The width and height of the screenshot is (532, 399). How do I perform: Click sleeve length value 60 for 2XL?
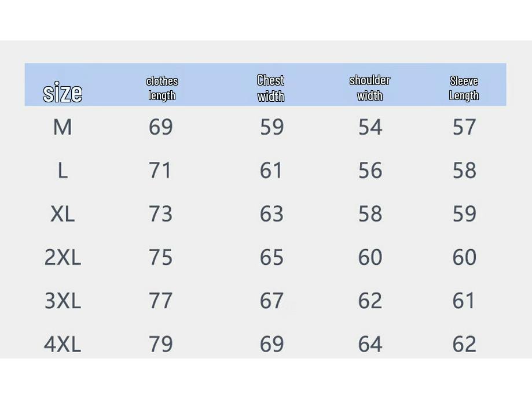[464, 257]
